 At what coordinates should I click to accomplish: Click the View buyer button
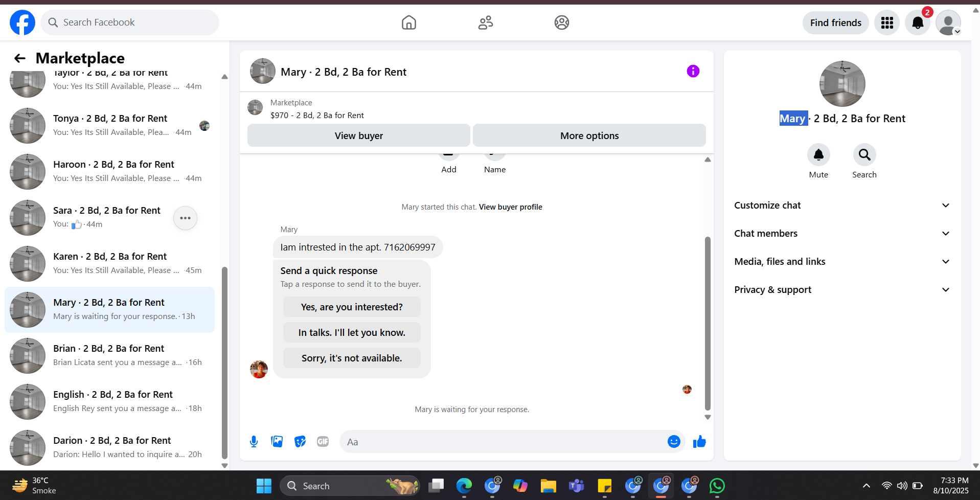358,135
